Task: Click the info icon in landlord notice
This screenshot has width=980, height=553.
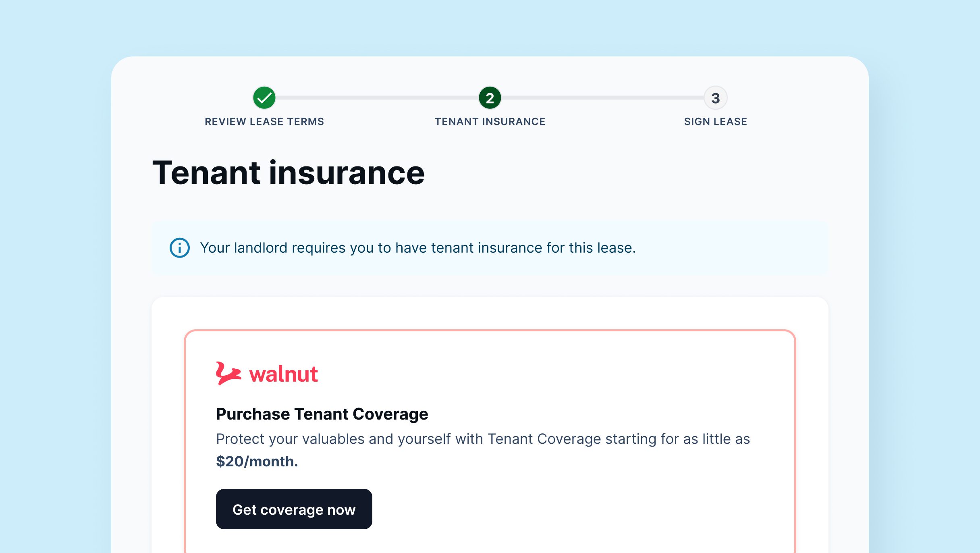Action: (180, 247)
